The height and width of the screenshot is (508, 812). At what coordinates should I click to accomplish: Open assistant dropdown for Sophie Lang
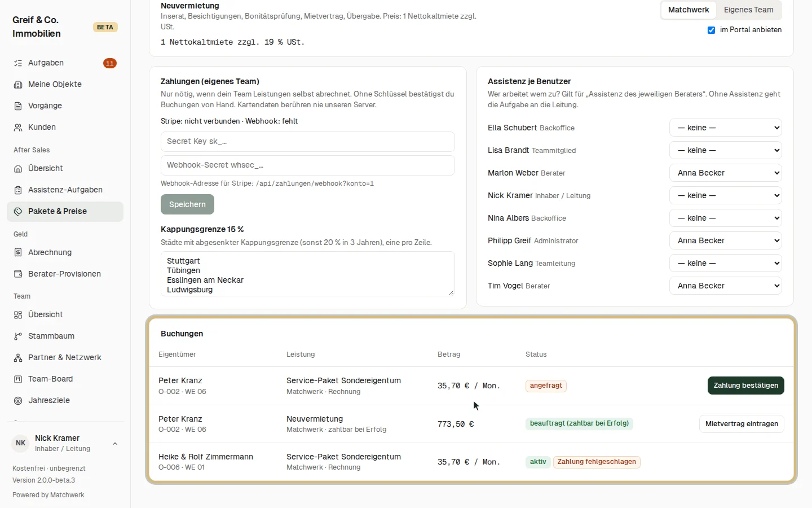(x=726, y=263)
